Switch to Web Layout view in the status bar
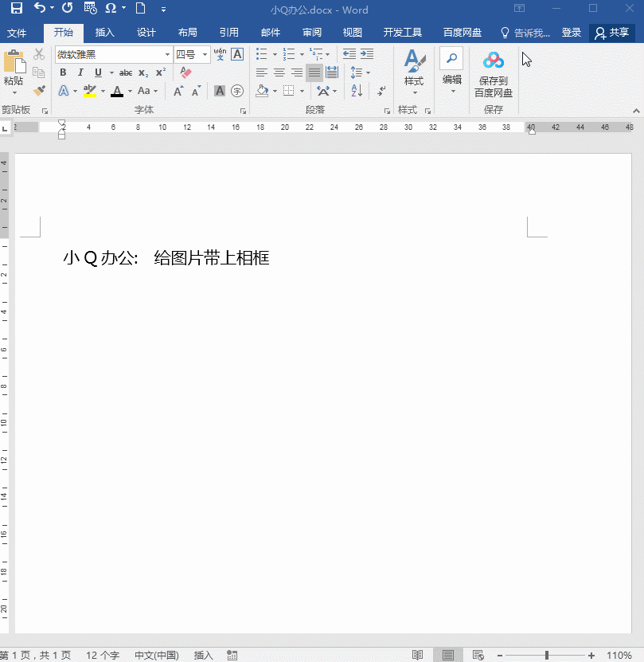This screenshot has height=662, width=644. pyautogui.click(x=478, y=655)
